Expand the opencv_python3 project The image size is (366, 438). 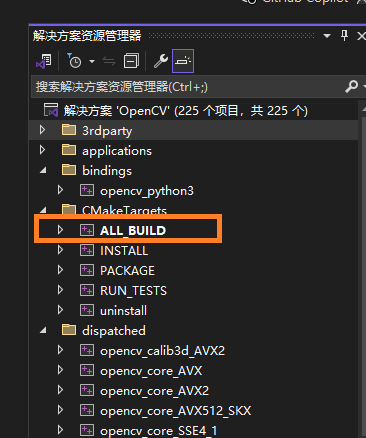click(x=60, y=190)
